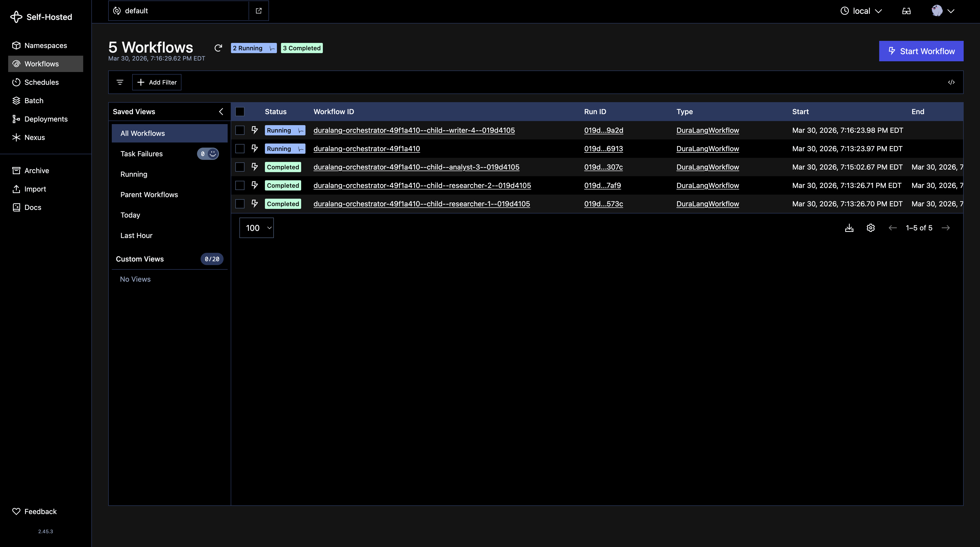Open researcher-1 child workflow link

click(422, 204)
